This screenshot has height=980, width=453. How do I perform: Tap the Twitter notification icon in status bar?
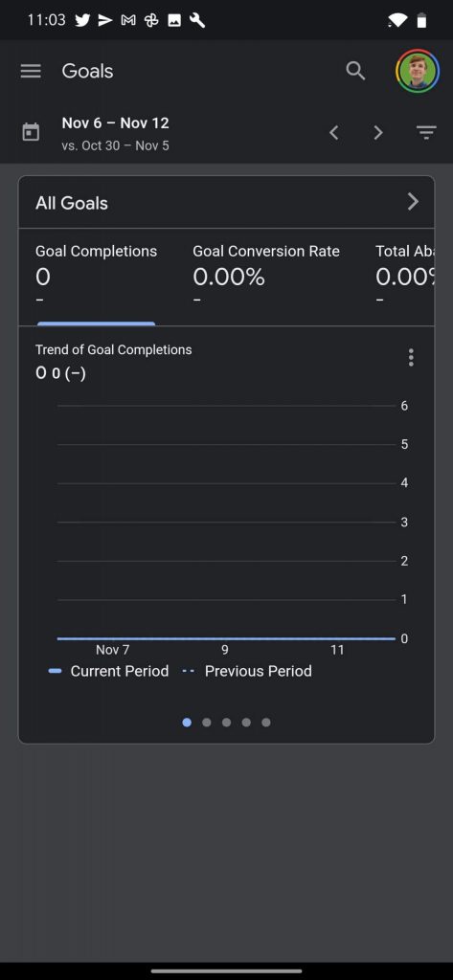tap(82, 21)
